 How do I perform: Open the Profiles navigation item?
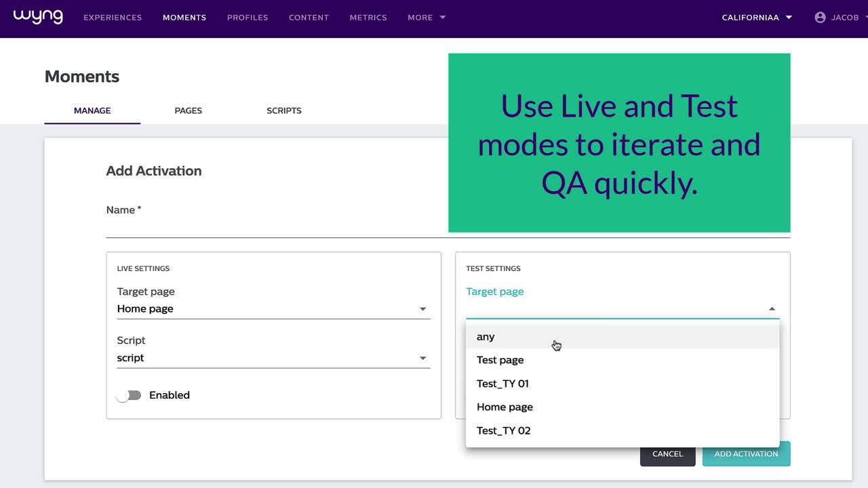pyautogui.click(x=248, y=18)
